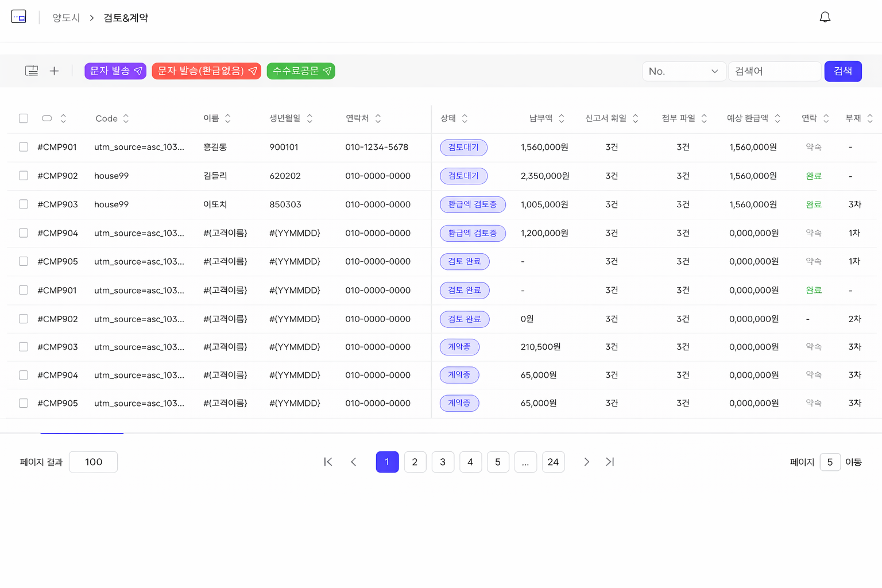Open page 2 in pagination
Image resolution: width=882 pixels, height=588 pixels.
click(415, 462)
